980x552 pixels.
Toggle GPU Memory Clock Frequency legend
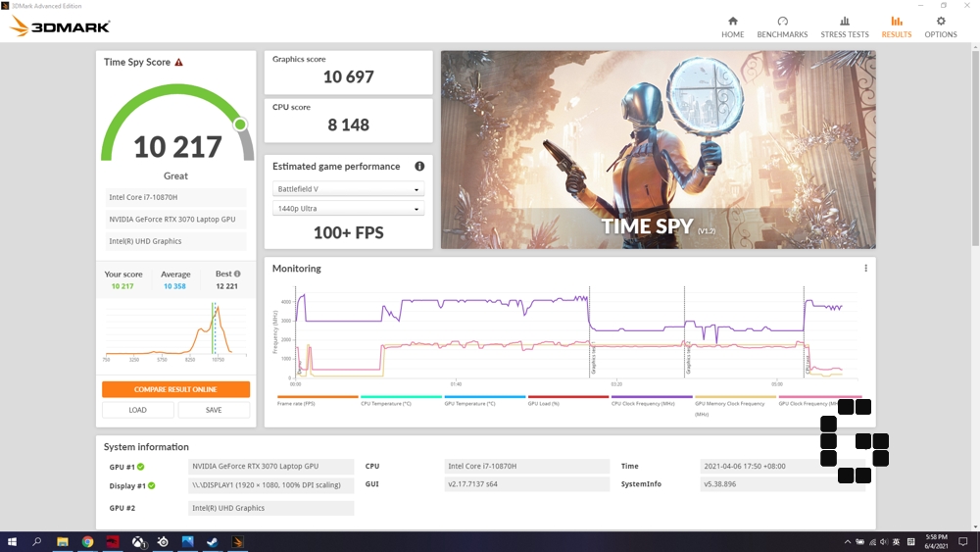pos(735,405)
